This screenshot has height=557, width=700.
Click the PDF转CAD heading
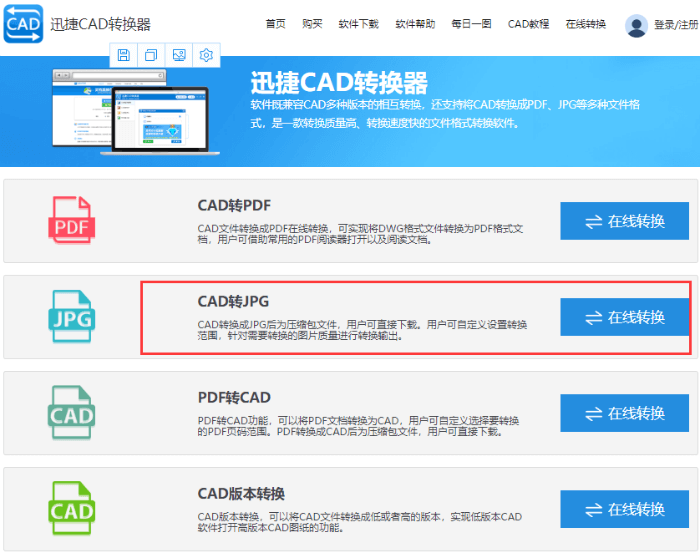tap(234, 397)
